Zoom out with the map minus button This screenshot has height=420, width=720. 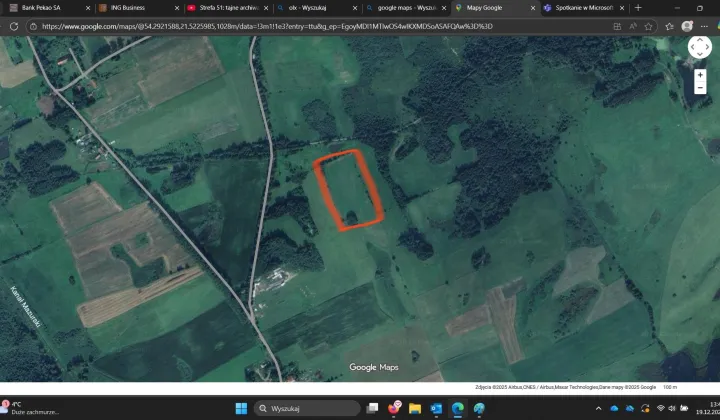coord(700,88)
